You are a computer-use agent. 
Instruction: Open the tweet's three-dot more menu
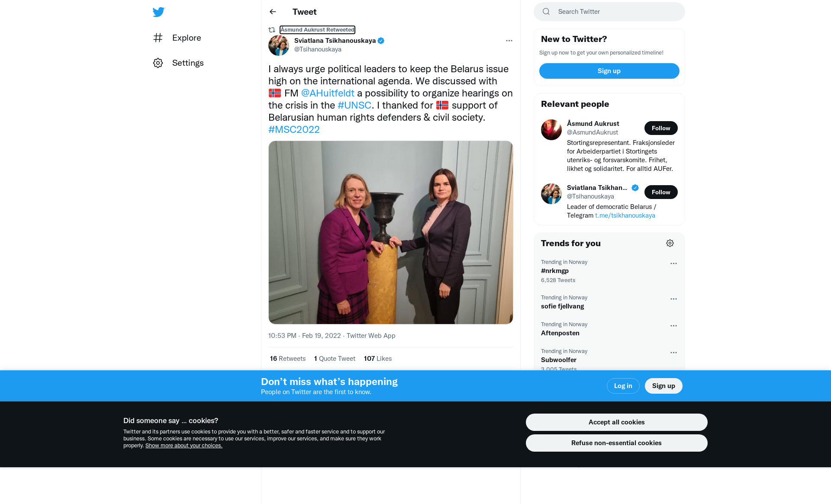[x=509, y=41]
